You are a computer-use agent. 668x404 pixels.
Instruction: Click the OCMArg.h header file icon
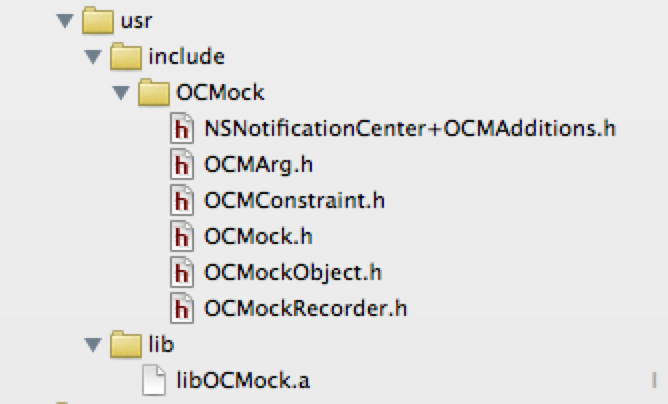[182, 164]
